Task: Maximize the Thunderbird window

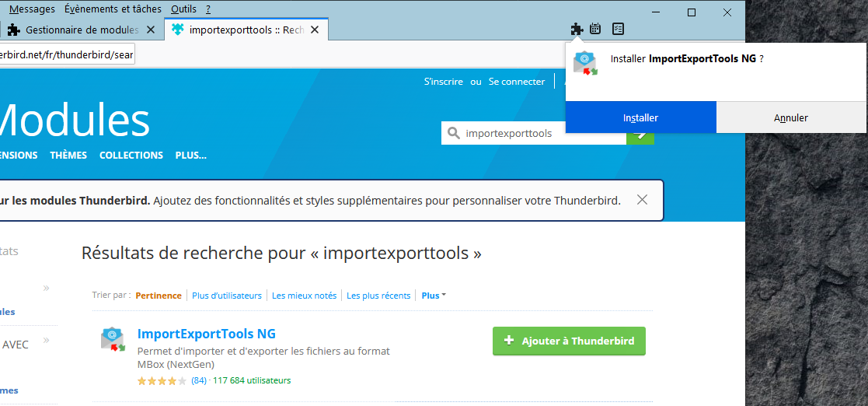Action: click(x=692, y=12)
